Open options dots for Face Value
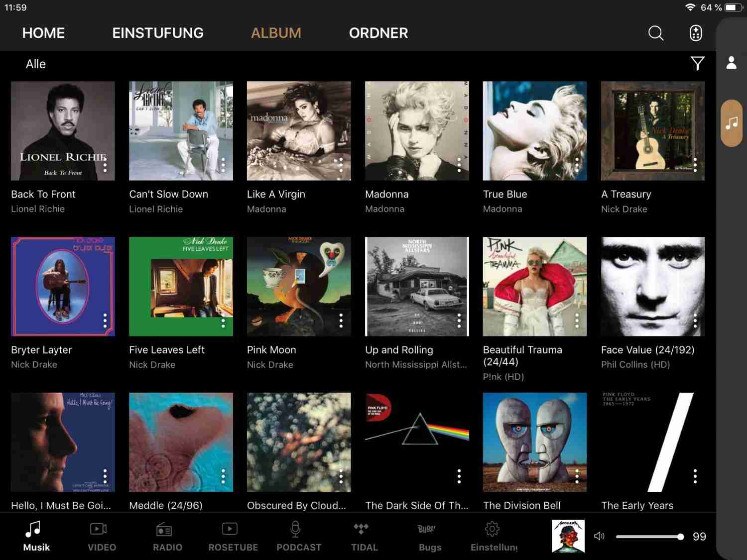Screen dimensions: 747x560 [695, 321]
